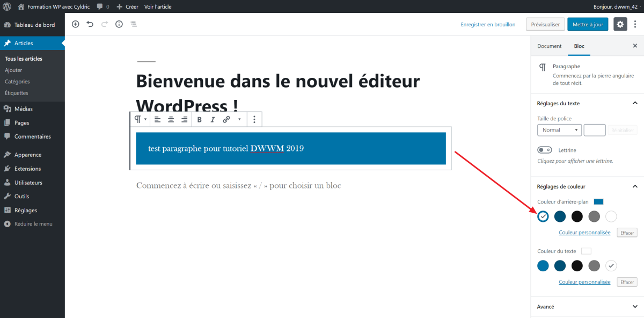Align paragraph text left

[158, 119]
